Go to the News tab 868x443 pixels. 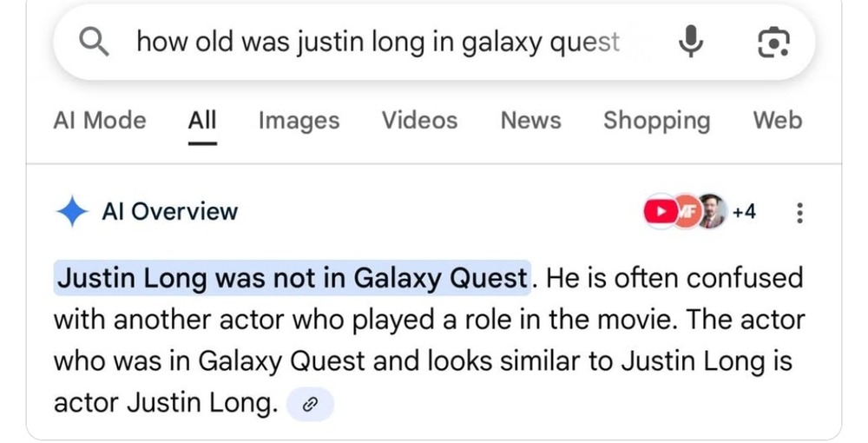point(530,120)
